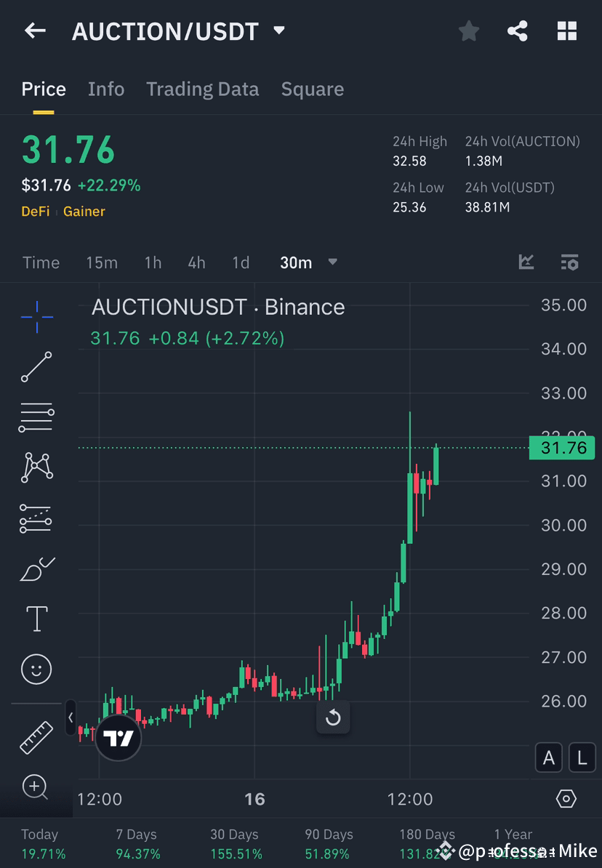Select the crosshair cursor tool

pyautogui.click(x=36, y=316)
